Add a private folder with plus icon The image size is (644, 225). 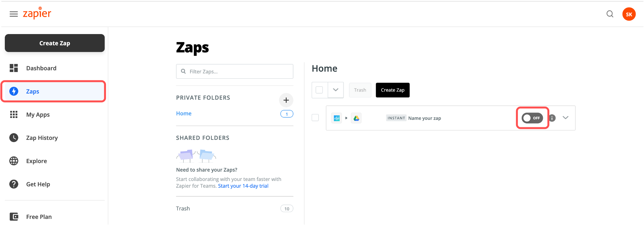286,100
